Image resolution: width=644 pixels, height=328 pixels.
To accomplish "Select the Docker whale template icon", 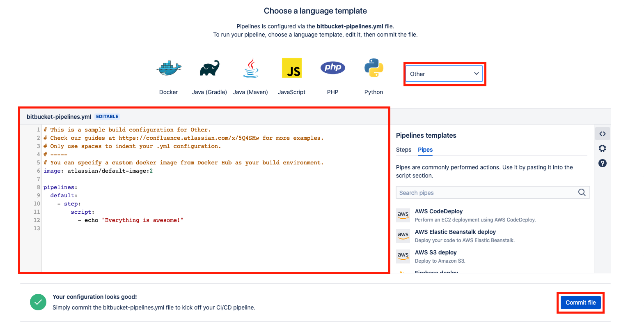I will click(169, 68).
